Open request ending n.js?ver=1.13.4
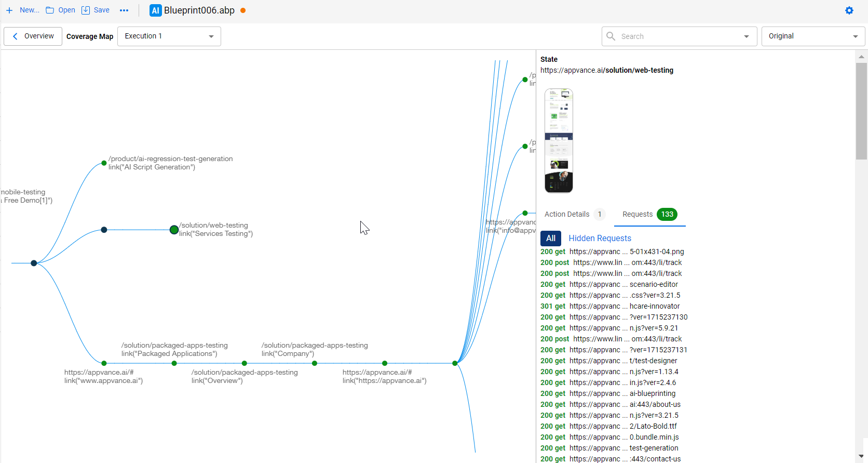868x463 pixels. point(609,372)
